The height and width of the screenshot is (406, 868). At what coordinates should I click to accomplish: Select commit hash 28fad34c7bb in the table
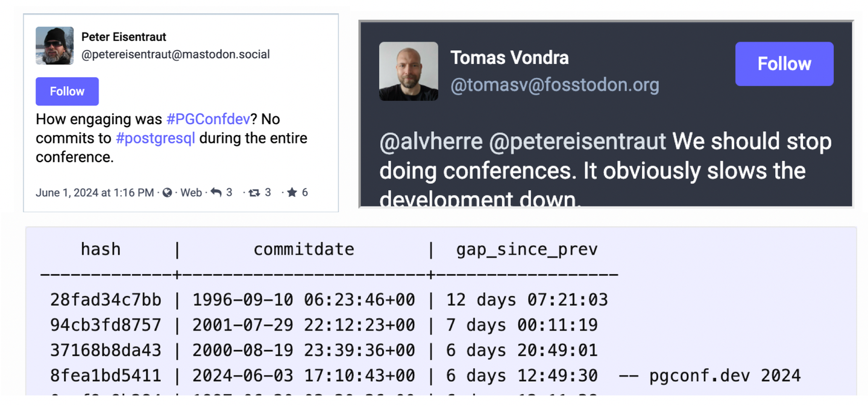106,299
